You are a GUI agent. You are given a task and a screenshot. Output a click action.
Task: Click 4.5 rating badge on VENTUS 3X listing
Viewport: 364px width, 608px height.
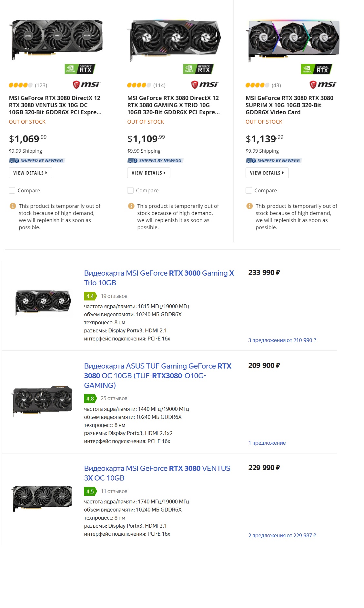90,491
